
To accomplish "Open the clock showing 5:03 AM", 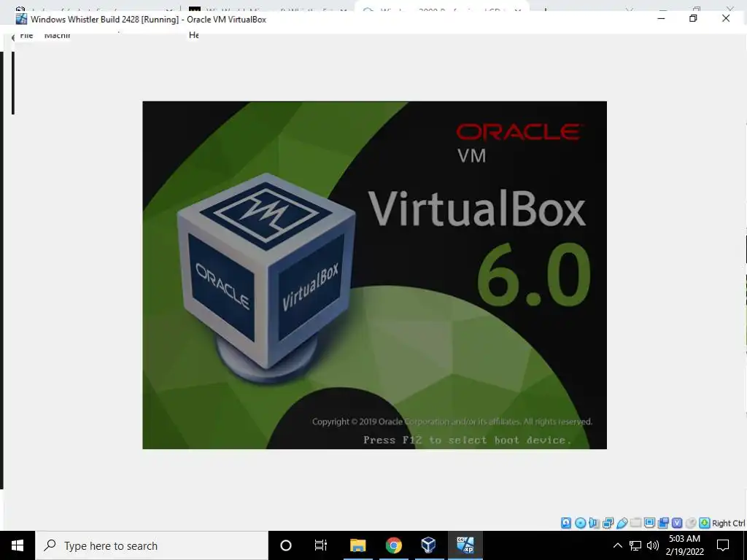I will point(684,545).
